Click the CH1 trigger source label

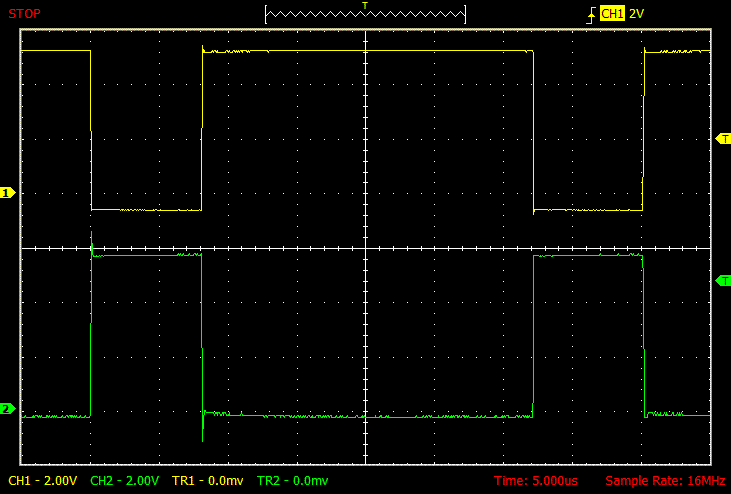point(612,14)
